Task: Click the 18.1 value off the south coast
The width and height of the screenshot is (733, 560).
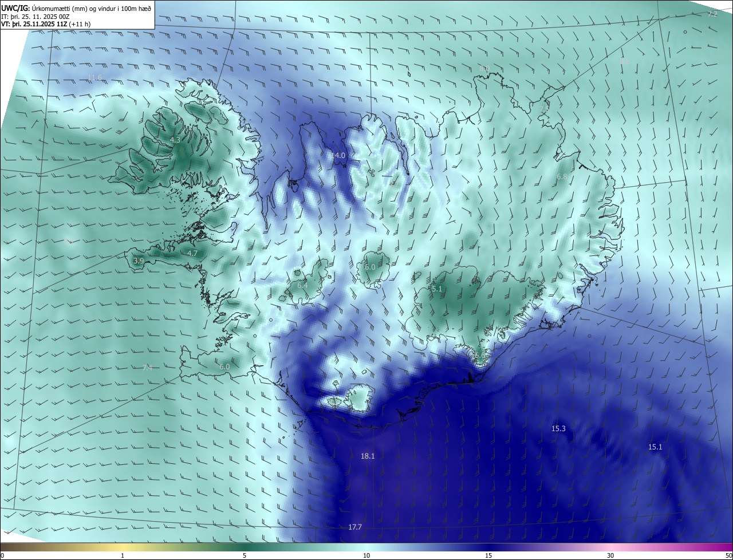Action: click(368, 456)
